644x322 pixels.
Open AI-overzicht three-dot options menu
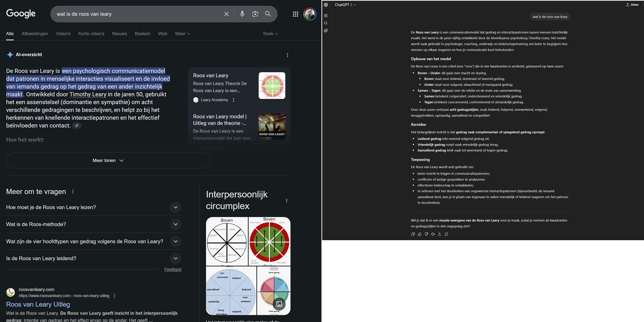[288, 55]
